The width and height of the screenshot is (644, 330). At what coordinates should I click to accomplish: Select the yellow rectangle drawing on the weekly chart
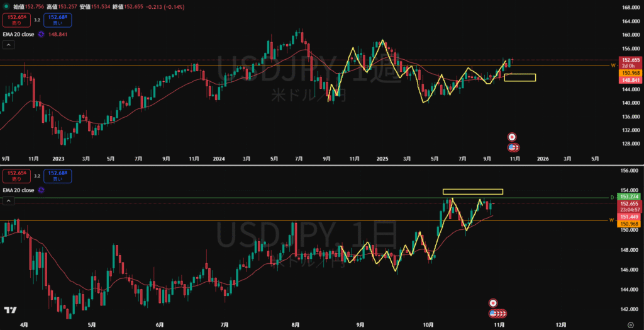(x=520, y=77)
